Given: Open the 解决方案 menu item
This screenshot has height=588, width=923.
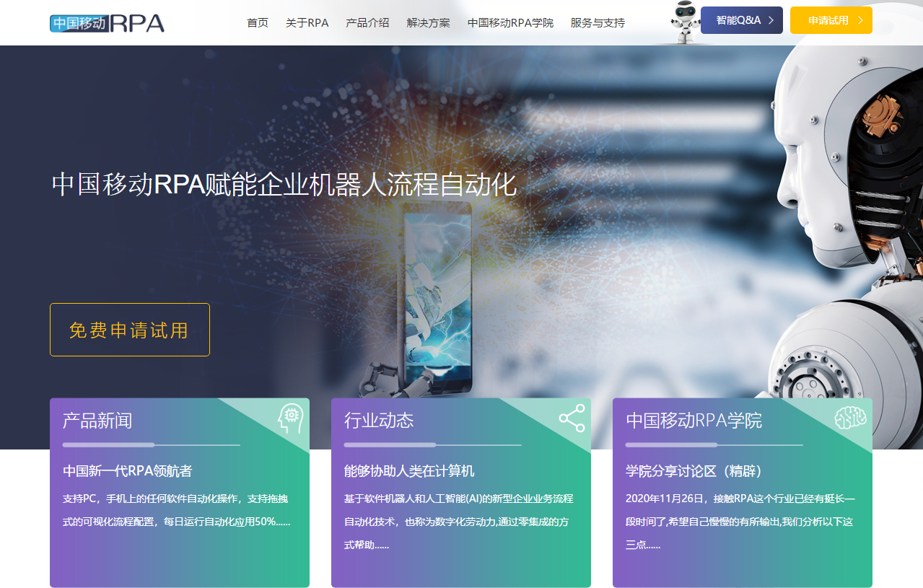Looking at the screenshot, I should (x=428, y=22).
